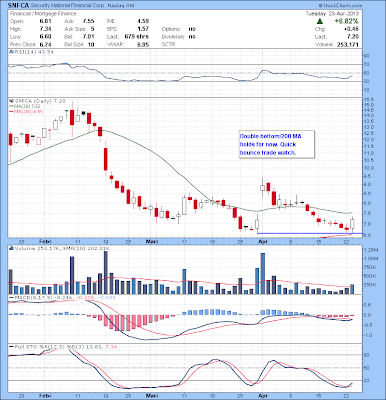Click the Dividends row's no value

(192, 37)
